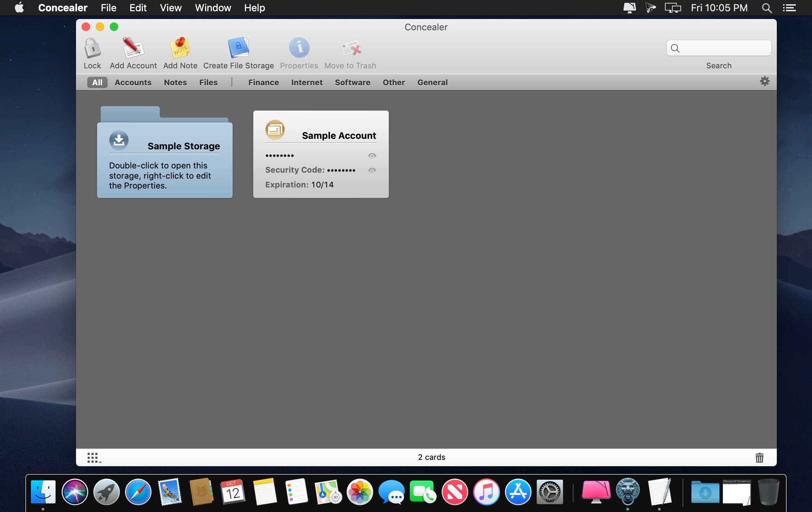This screenshot has width=812, height=512.
Task: Switch to the Accounts filter tab
Action: tap(133, 82)
